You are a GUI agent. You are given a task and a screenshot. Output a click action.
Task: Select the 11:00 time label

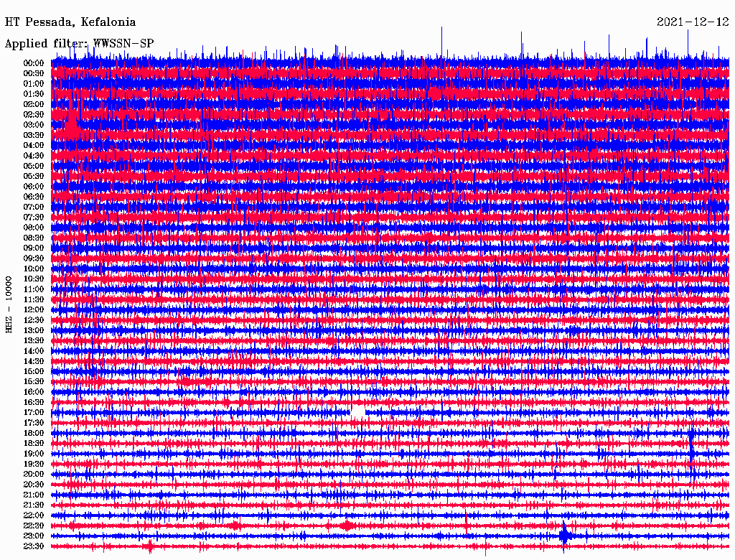click(x=34, y=289)
